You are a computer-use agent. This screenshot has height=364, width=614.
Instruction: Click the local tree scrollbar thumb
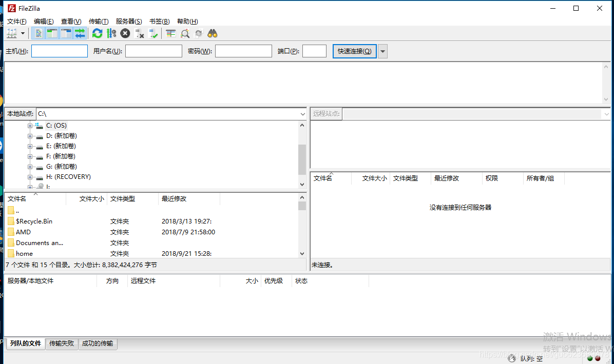302,159
